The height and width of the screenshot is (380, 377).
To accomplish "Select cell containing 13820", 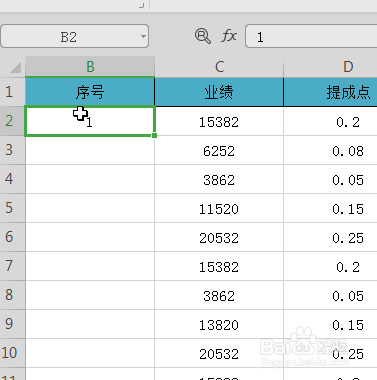I will [x=219, y=324].
